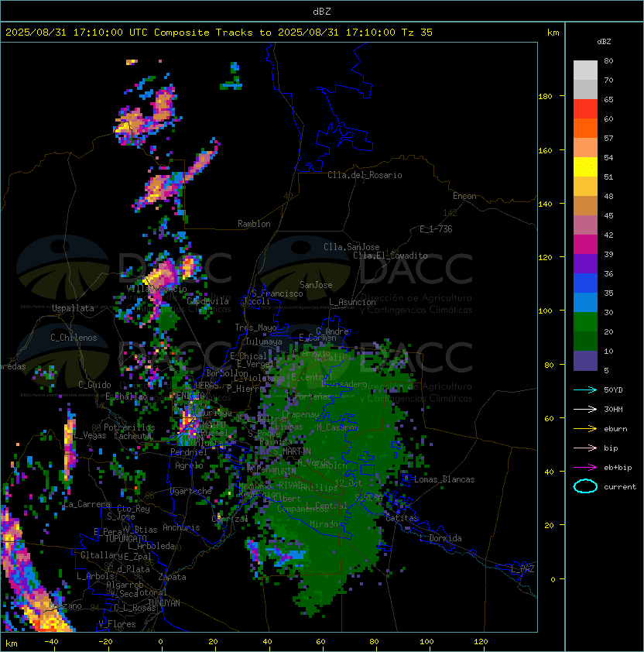Click the Lomas_Blancas place label
Image resolution: width=644 pixels, height=652 pixels.
pyautogui.click(x=444, y=479)
